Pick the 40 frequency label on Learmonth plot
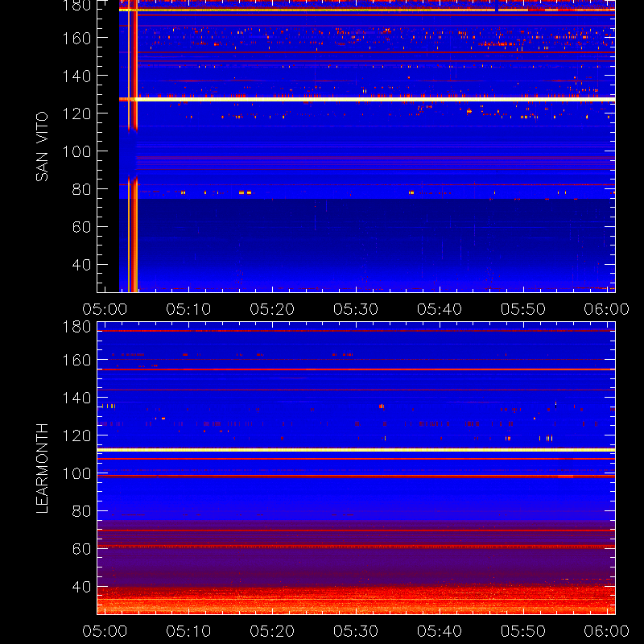Screen dimensions: 644x644 (x=81, y=587)
